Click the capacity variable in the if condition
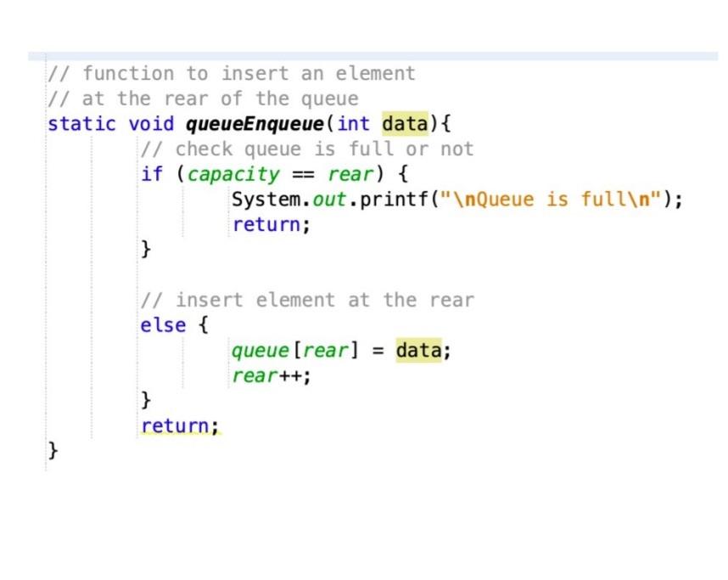Image resolution: width=728 pixels, height=580 pixels. [x=233, y=174]
